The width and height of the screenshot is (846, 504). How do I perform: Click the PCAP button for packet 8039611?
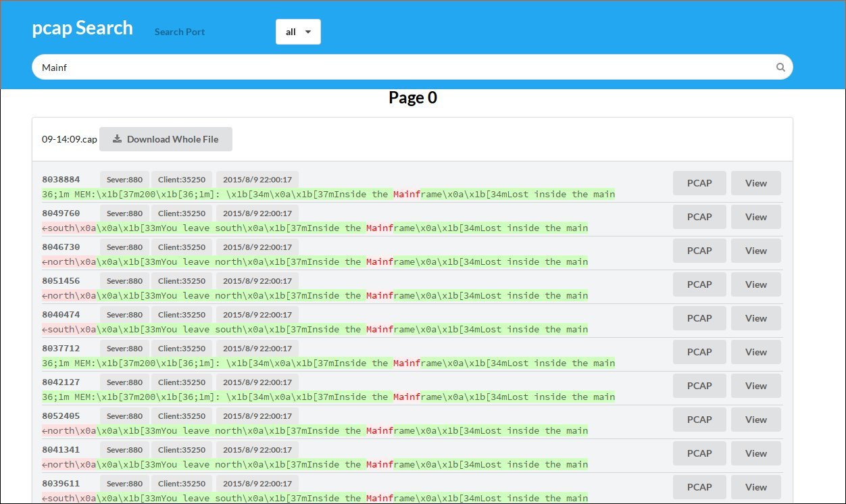pos(699,487)
